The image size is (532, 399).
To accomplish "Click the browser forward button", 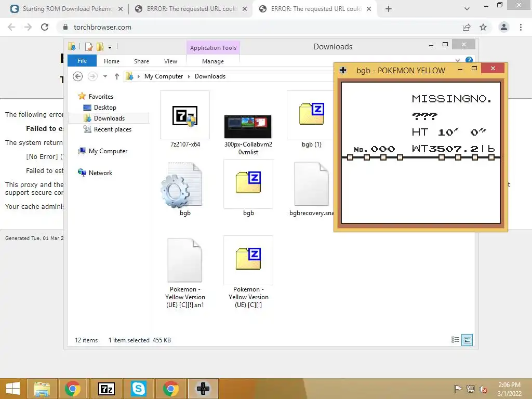I will click(x=28, y=27).
